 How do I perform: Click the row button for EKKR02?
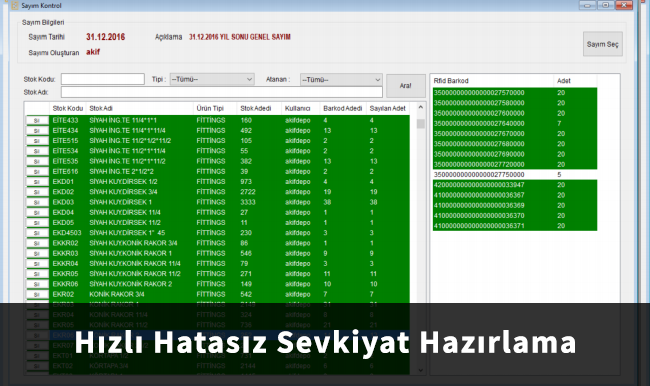[37, 243]
